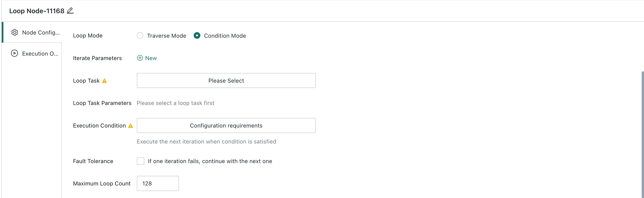Open the Loop Task Please Select dropdown
This screenshot has height=198, width=644.
(226, 80)
